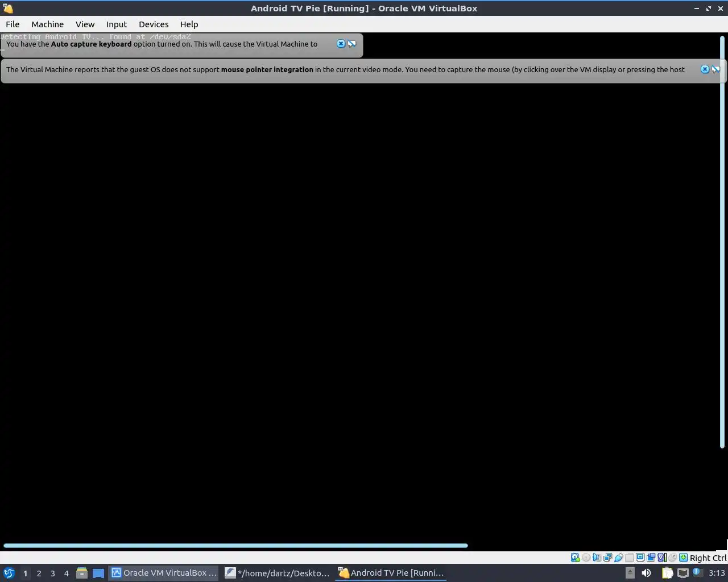Open the audio indicator in VirtualBox status bar
This screenshot has height=582, width=728.
pos(597,558)
